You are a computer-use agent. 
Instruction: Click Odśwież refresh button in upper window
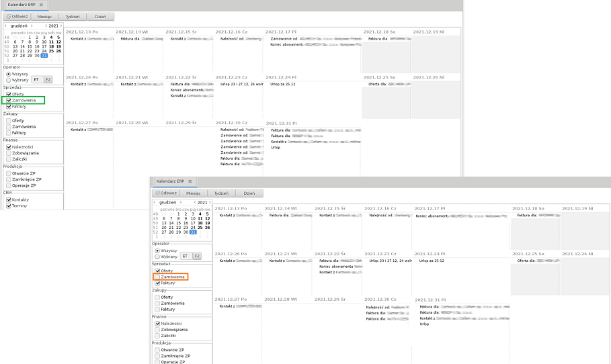(x=17, y=17)
